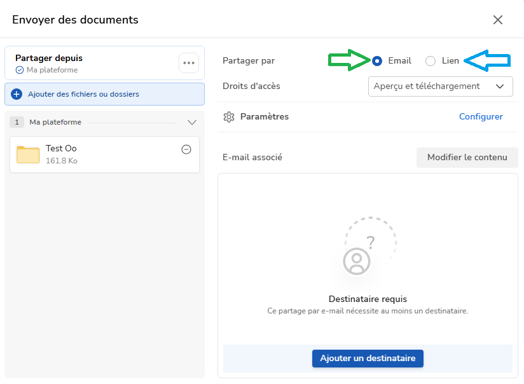Collapse the Ma plateforme section chevron
Viewport: 524px width, 384px height.
click(192, 122)
